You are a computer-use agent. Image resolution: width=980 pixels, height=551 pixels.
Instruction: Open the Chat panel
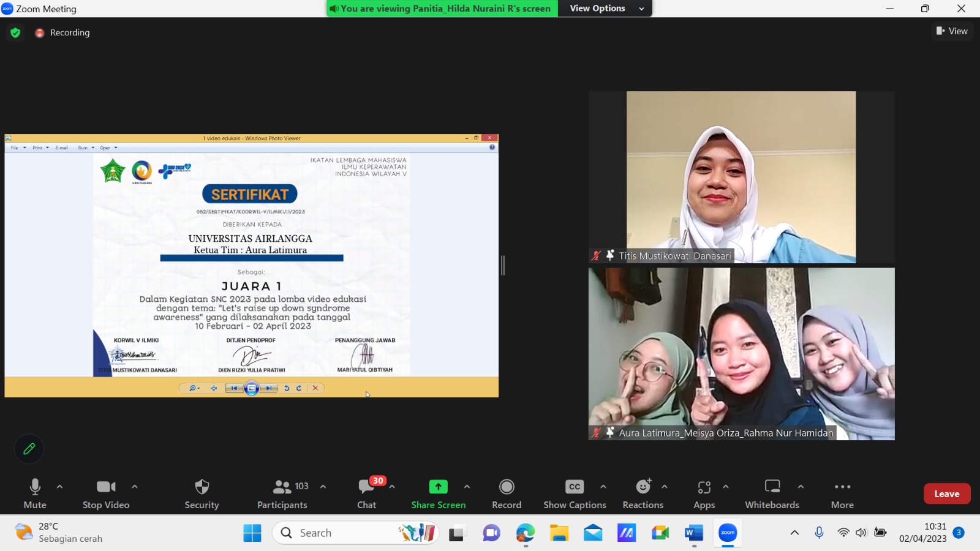(366, 487)
